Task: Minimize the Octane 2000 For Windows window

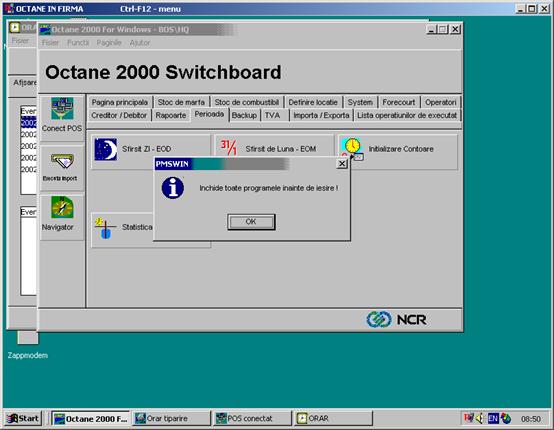Action: (x=431, y=29)
